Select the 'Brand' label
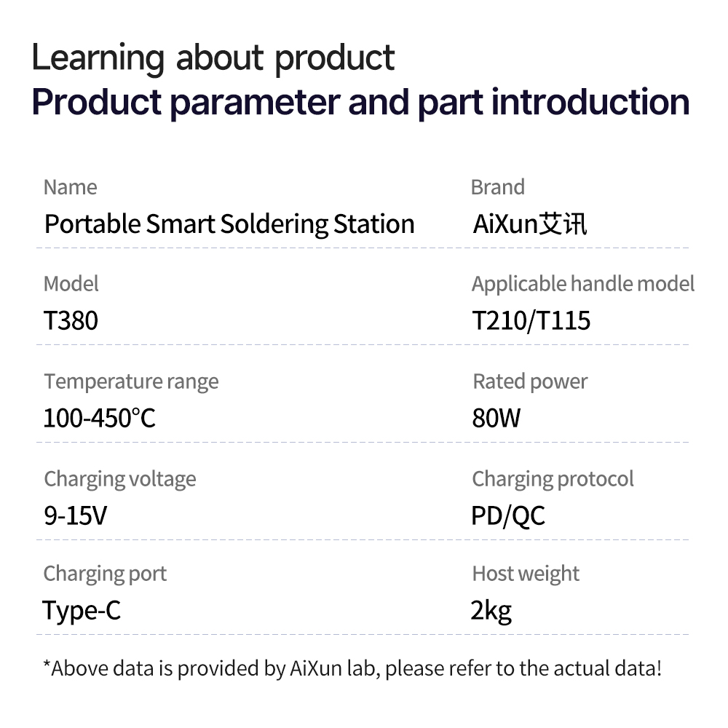The width and height of the screenshot is (728, 728). coord(498,188)
